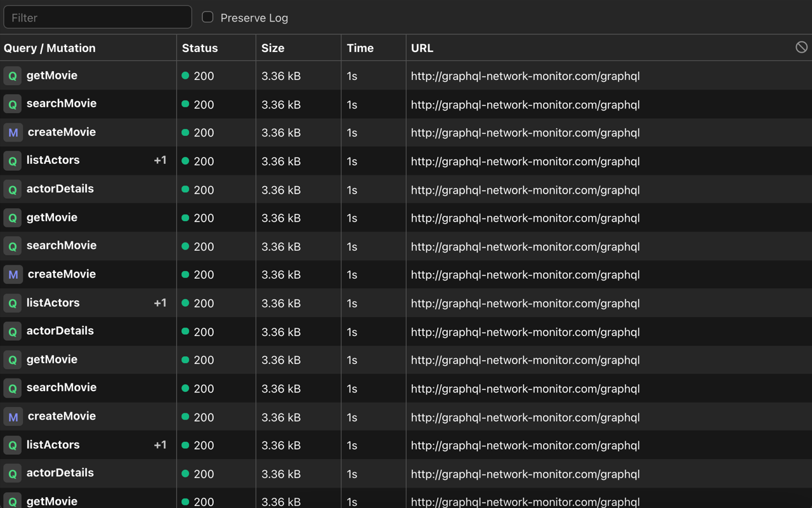The image size is (812, 508).
Task: Click the Q icon on the second getMovie row
Action: click(x=12, y=218)
